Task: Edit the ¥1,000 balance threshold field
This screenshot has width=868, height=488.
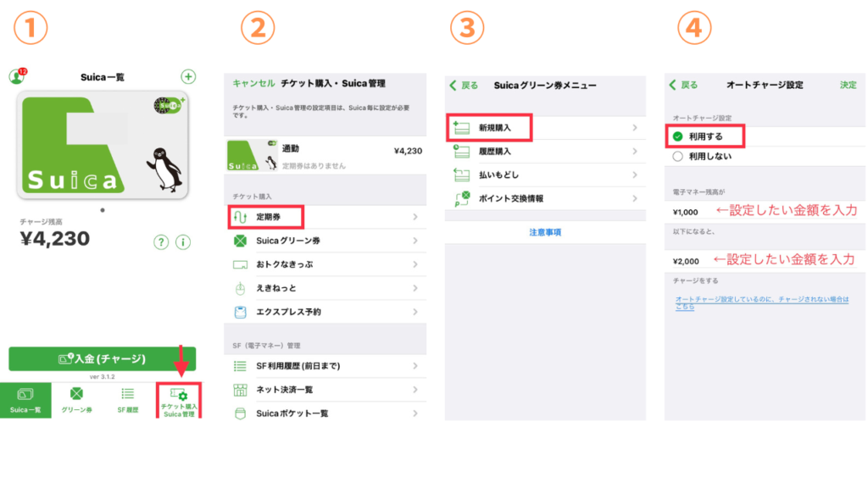Action: [765, 212]
